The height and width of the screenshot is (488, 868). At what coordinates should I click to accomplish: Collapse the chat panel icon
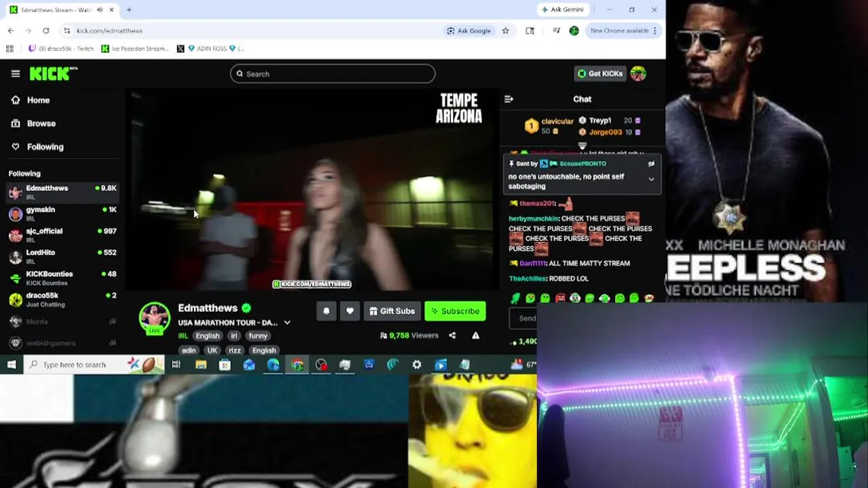[x=509, y=99]
